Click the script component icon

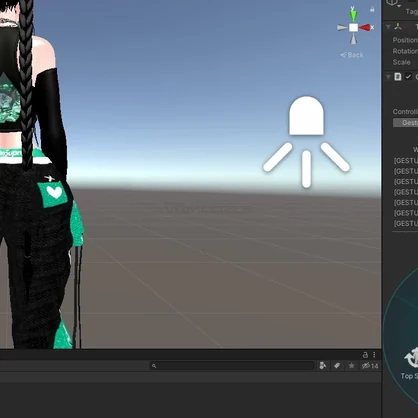tap(398, 77)
